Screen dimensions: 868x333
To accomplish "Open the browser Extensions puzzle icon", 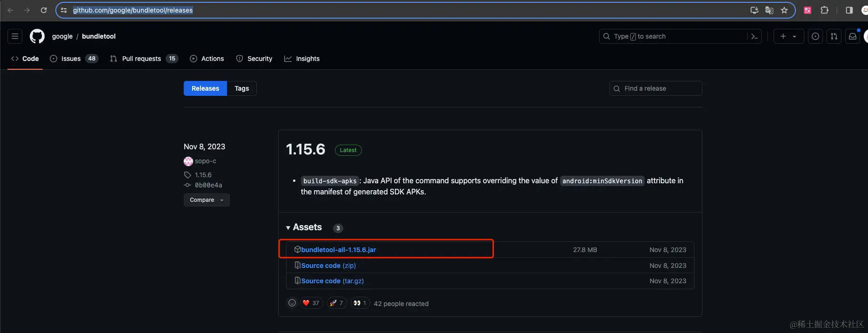I will (x=824, y=10).
